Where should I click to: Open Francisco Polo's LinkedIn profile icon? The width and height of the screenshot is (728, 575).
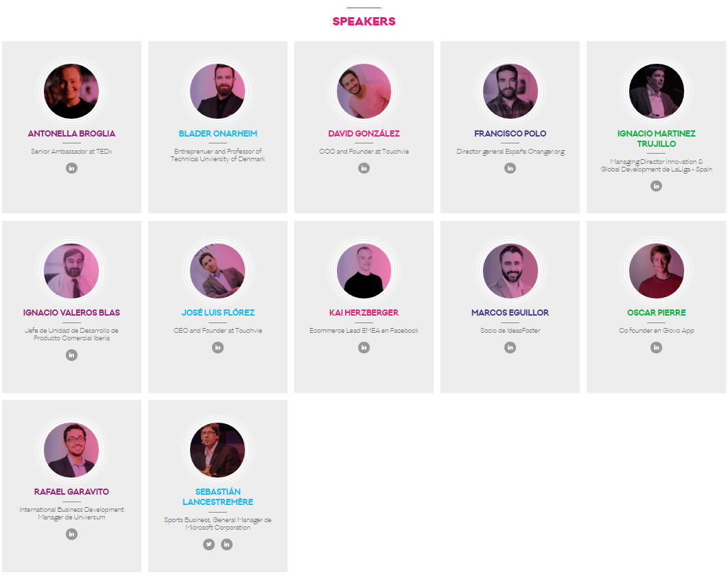[510, 168]
